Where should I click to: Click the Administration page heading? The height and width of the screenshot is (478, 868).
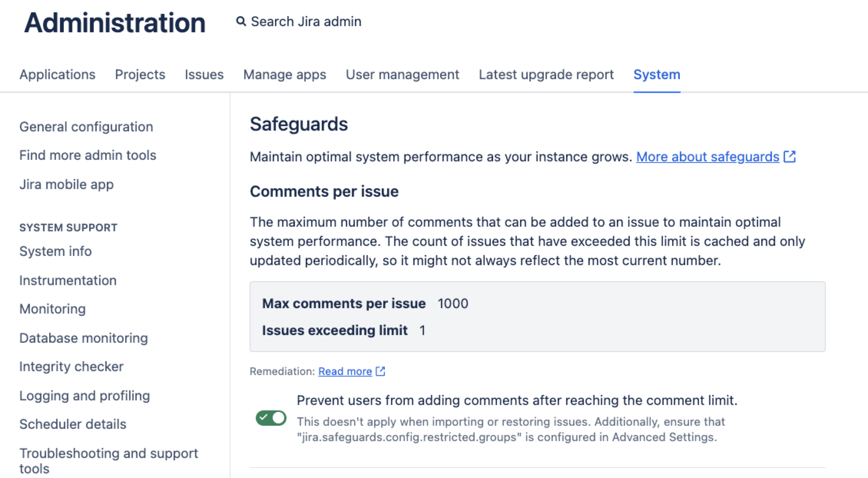pyautogui.click(x=115, y=22)
